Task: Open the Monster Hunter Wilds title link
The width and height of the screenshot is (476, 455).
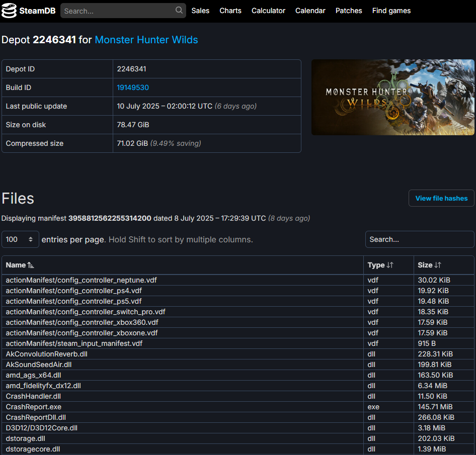Action: [146, 40]
